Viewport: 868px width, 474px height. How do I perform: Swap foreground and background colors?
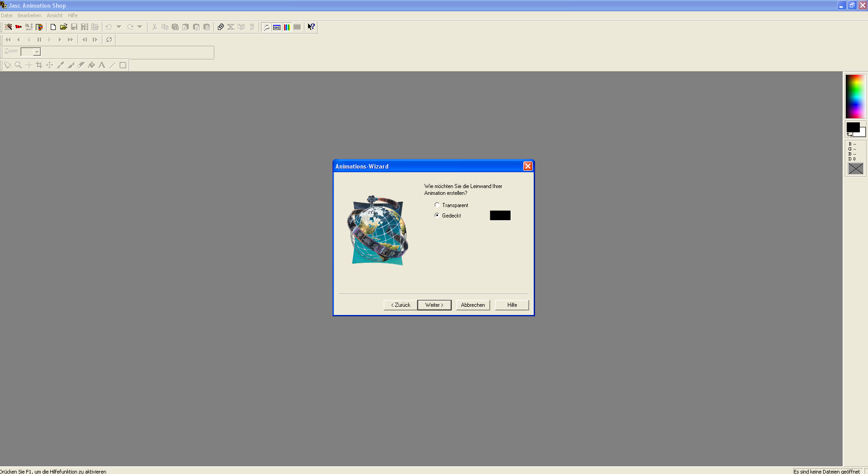click(849, 135)
